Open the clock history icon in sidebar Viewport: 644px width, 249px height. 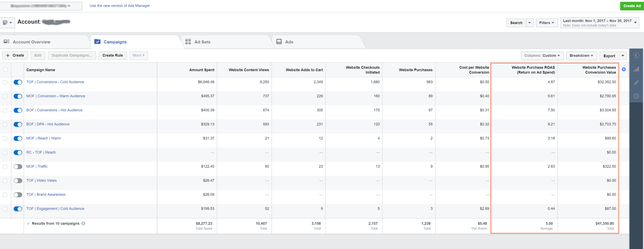click(636, 96)
